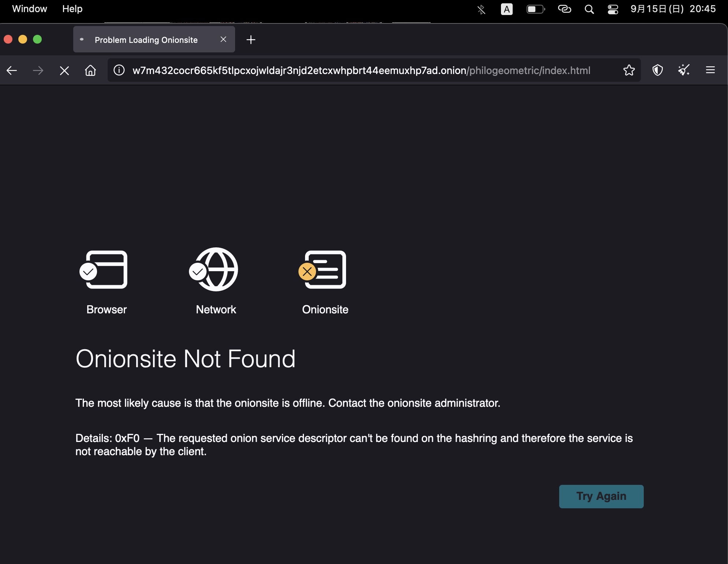Click the Browser label
Image resolution: width=728 pixels, height=564 pixels.
(107, 310)
